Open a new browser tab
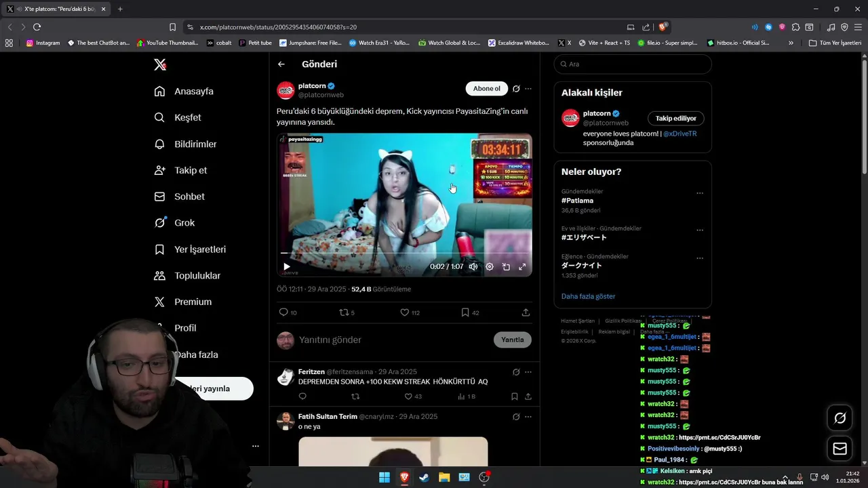The image size is (868, 488). (120, 9)
